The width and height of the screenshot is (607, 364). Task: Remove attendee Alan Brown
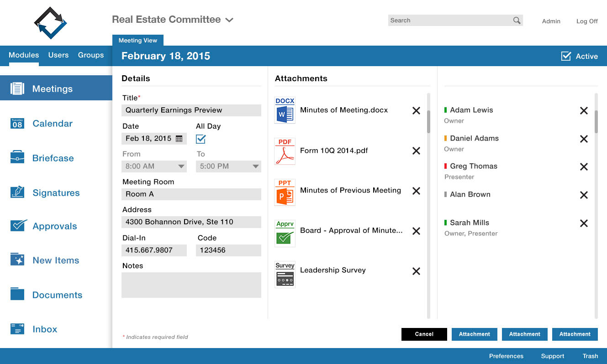click(584, 195)
